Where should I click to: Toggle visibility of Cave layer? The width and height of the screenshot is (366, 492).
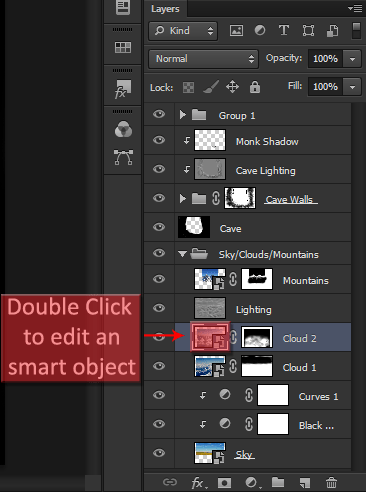pyautogui.click(x=159, y=227)
